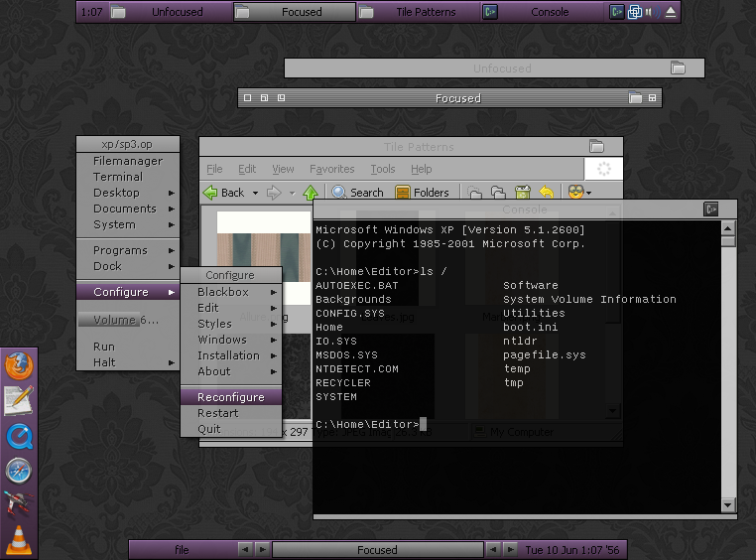This screenshot has height=560, width=756.
Task: Open Tools menu in Tile Patterns
Action: click(383, 169)
